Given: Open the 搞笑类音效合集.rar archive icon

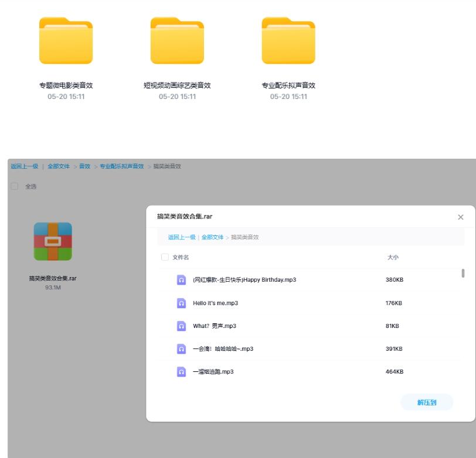Looking at the screenshot, I should coord(54,242).
